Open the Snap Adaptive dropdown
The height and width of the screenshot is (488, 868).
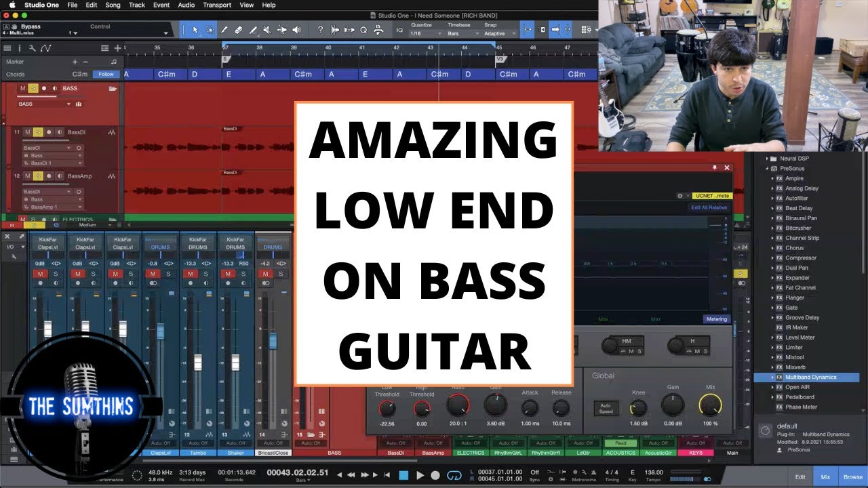point(498,33)
